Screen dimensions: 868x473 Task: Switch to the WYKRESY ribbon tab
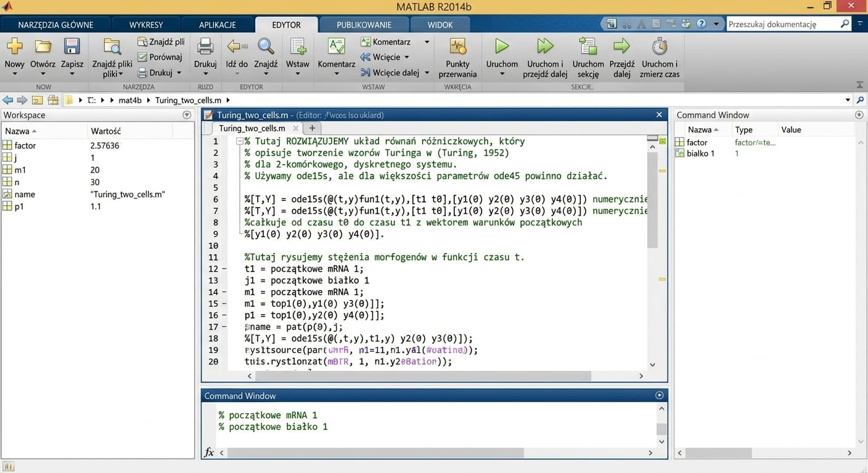(146, 25)
